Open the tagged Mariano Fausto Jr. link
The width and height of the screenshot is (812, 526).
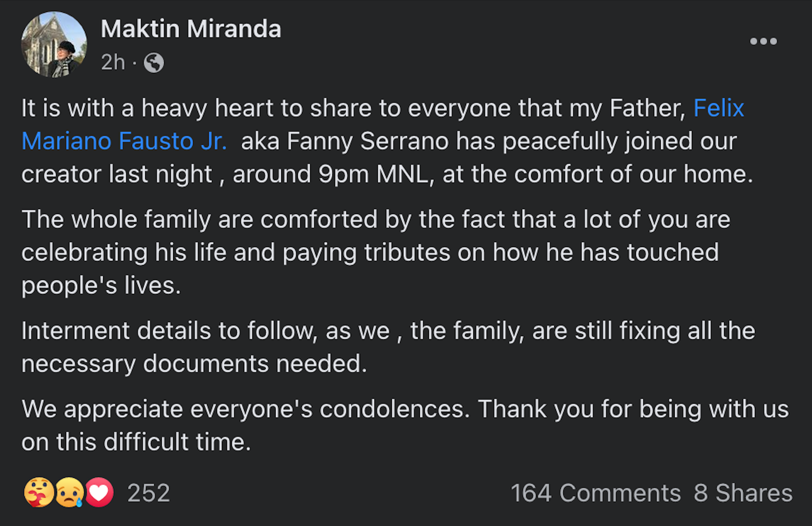tap(124, 141)
